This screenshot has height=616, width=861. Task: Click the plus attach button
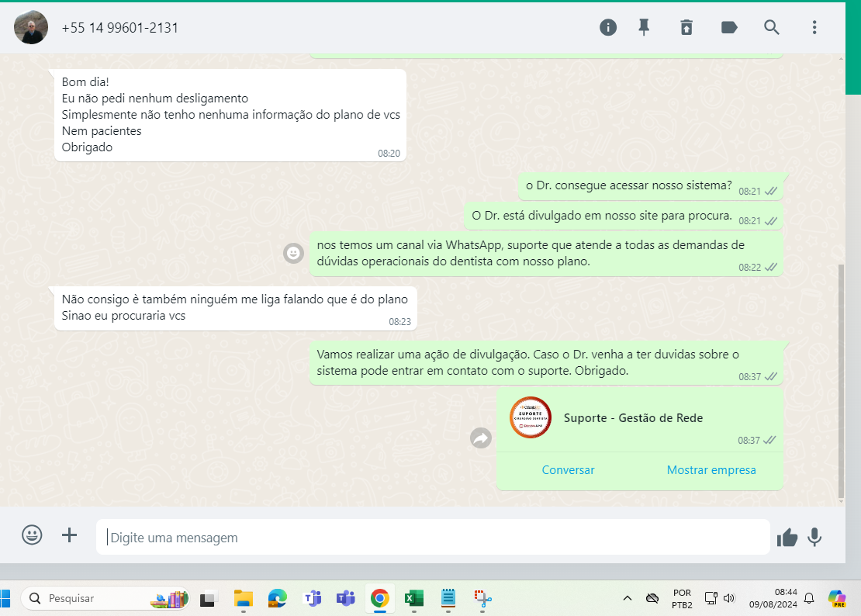tap(70, 535)
